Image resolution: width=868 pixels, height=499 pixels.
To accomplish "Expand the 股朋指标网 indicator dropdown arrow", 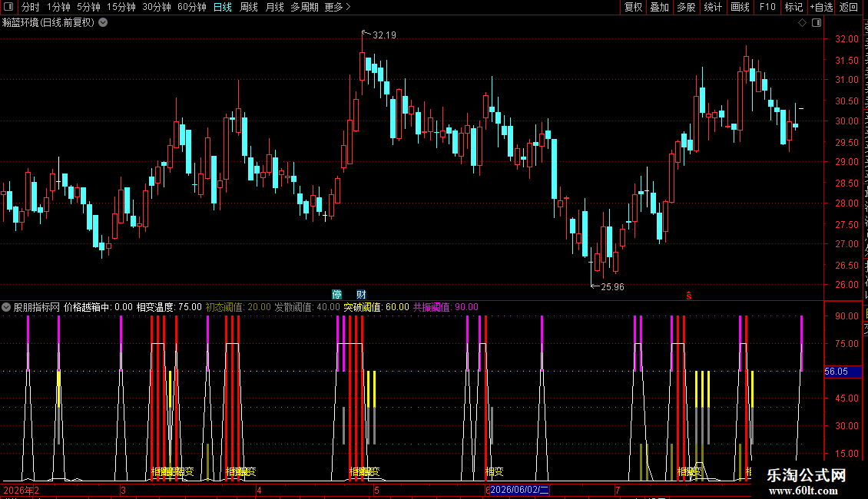I will (x=6, y=307).
